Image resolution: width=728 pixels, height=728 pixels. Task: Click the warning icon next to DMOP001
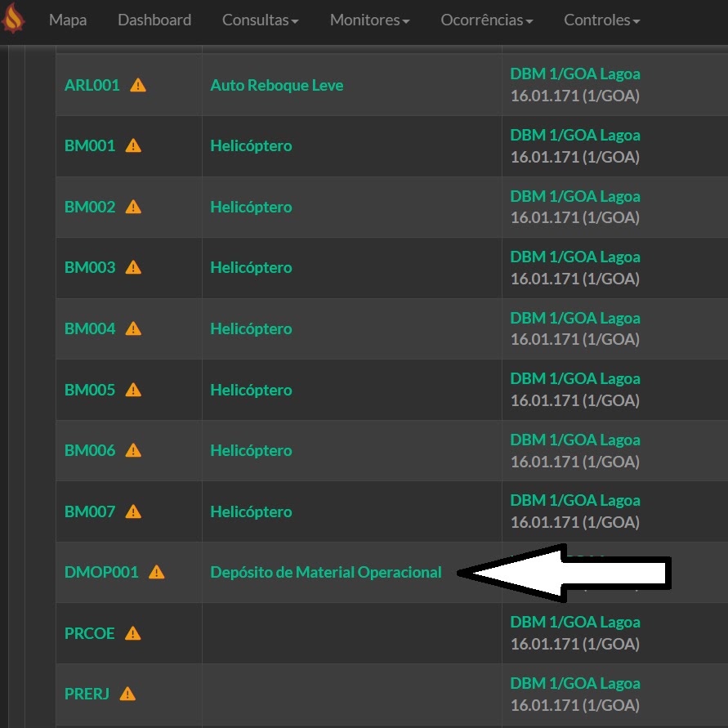[x=156, y=573]
